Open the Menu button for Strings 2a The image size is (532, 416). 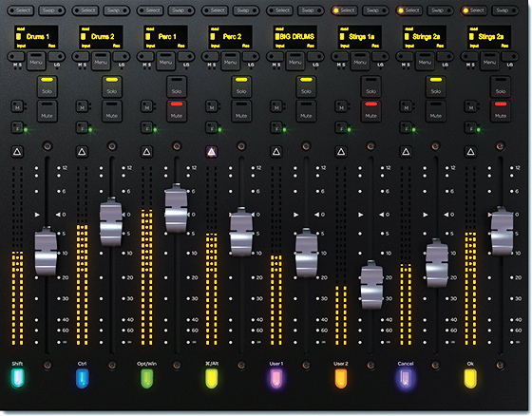tap(425, 61)
